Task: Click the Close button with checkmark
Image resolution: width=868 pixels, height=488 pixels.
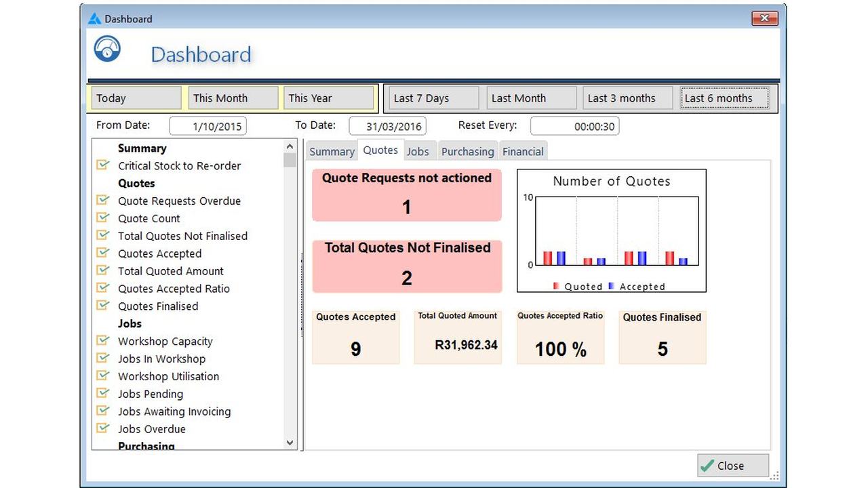Action: 733,466
